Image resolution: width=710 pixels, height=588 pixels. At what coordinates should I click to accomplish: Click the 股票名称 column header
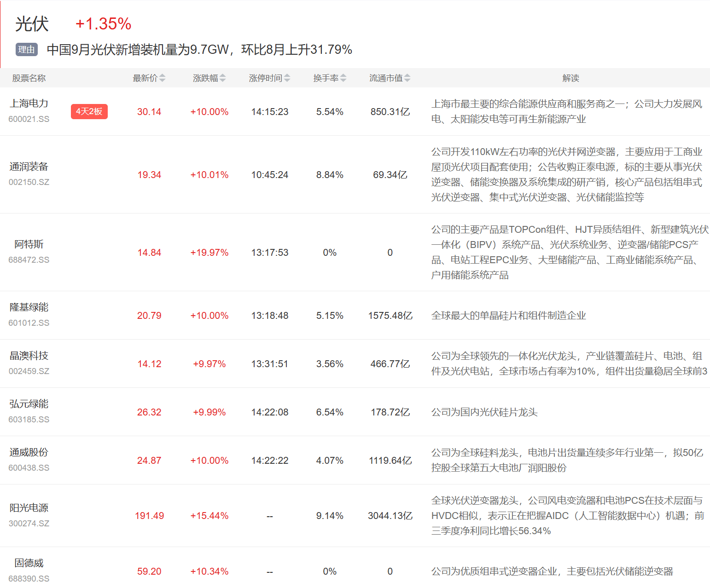[x=29, y=78]
